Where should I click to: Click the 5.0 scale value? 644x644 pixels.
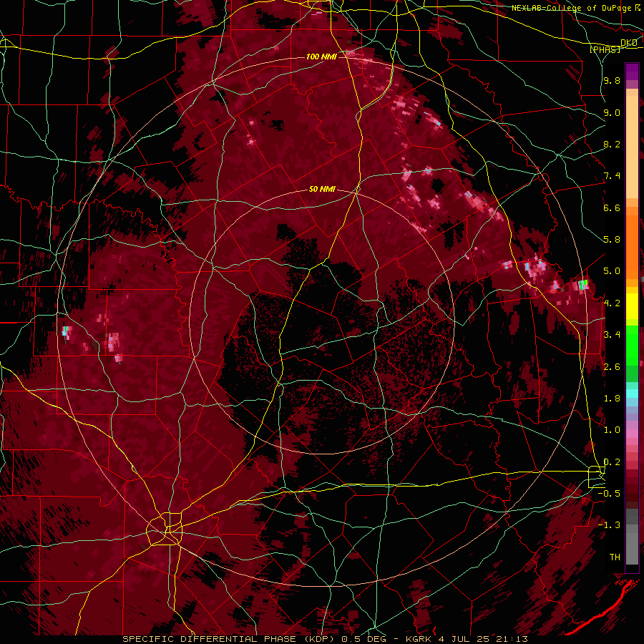coord(612,271)
